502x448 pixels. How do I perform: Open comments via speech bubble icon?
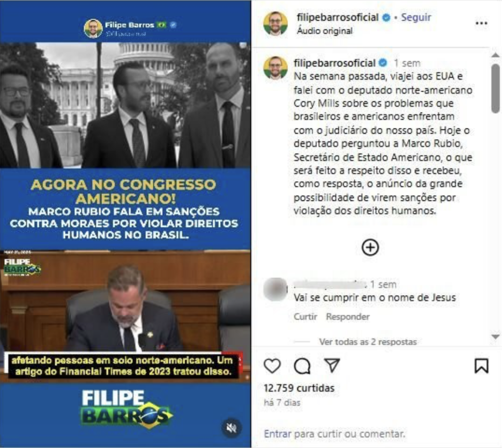pos(302,366)
